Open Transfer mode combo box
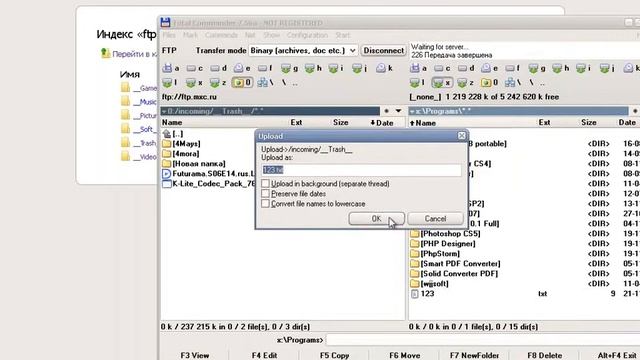The height and width of the screenshot is (360, 640). [x=303, y=51]
